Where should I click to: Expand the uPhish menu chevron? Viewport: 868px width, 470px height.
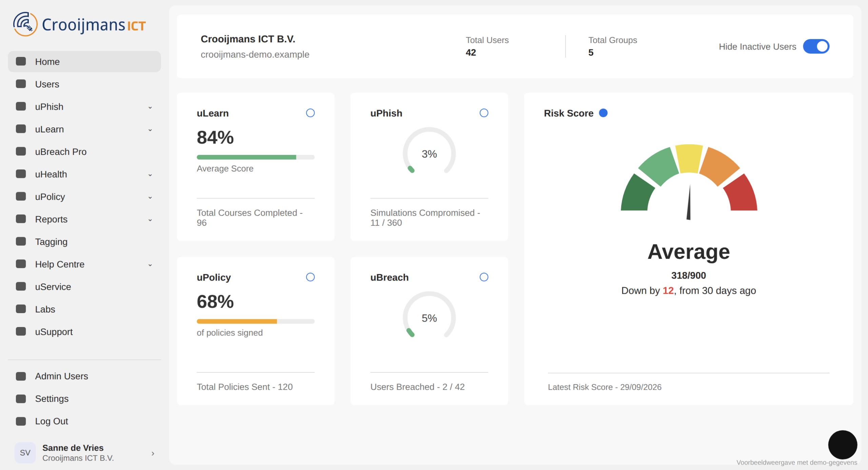pyautogui.click(x=150, y=107)
